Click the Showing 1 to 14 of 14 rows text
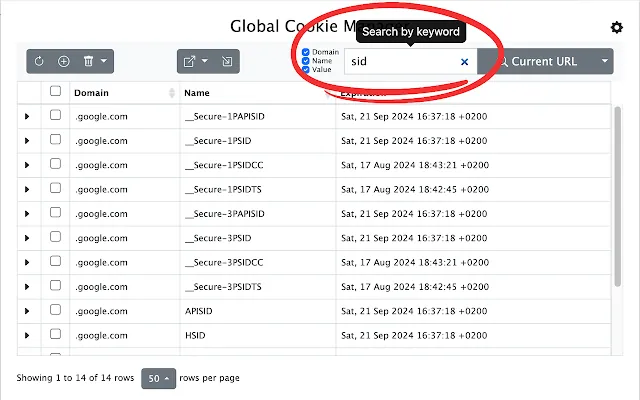The height and width of the screenshot is (400, 640). coord(75,378)
